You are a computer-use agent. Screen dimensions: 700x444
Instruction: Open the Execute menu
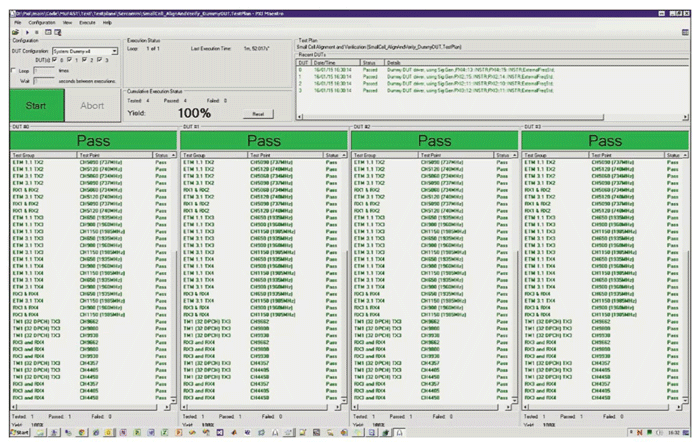(x=88, y=22)
